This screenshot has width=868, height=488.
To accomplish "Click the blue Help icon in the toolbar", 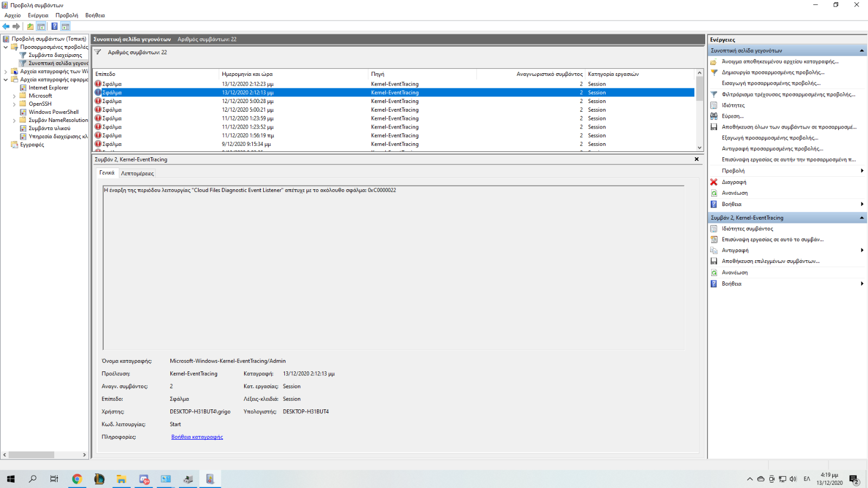I will (54, 26).
